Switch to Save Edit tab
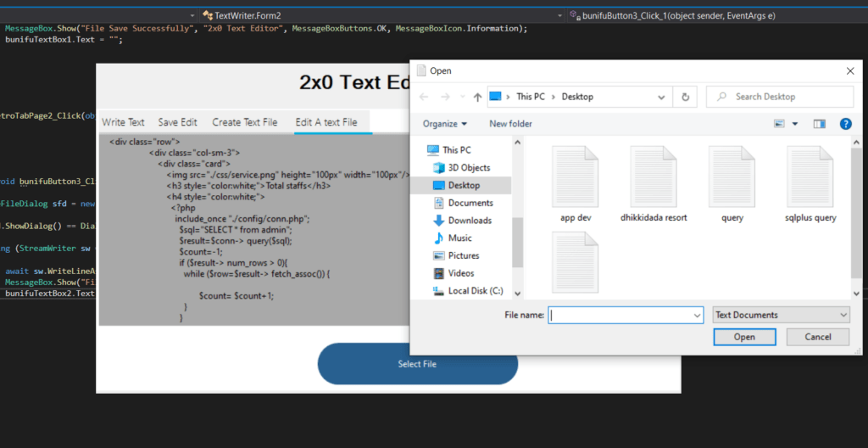Screen dimensions: 868x448 pos(178,122)
